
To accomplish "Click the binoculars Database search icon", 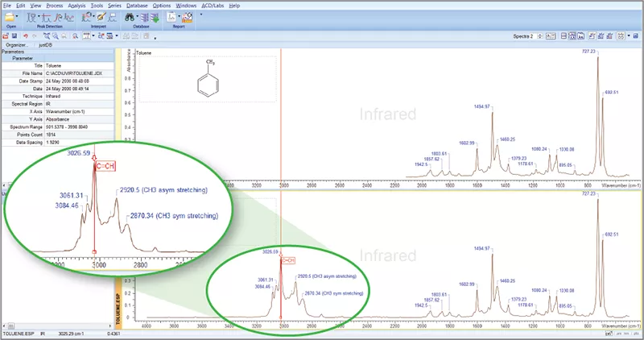I will 129,16.
